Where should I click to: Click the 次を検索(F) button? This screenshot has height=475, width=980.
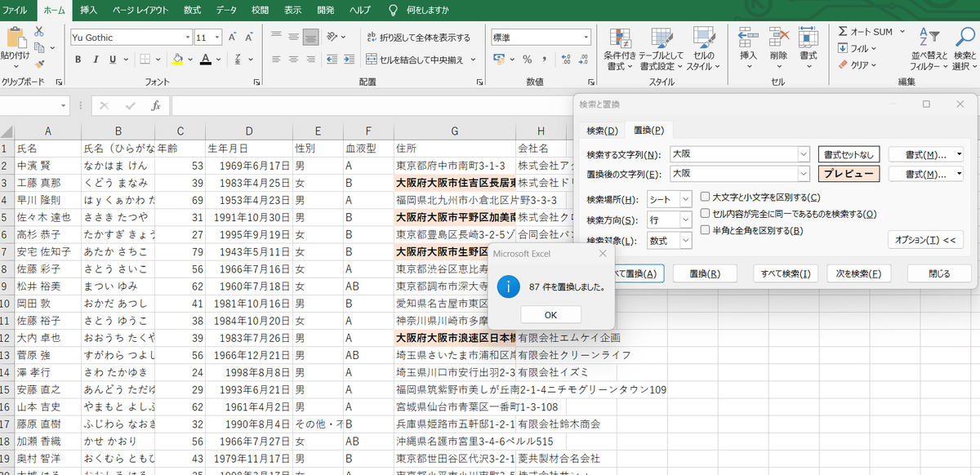[858, 273]
